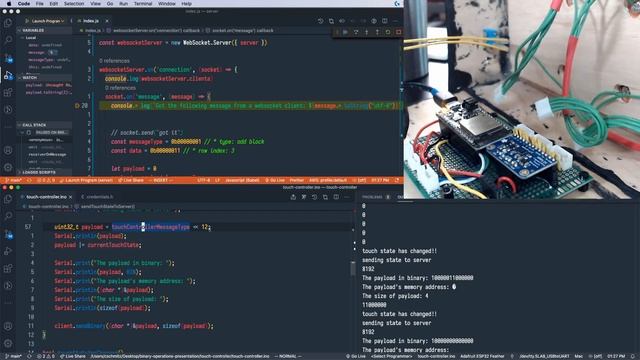
Task: Open the Selection menu
Action: (74, 4)
